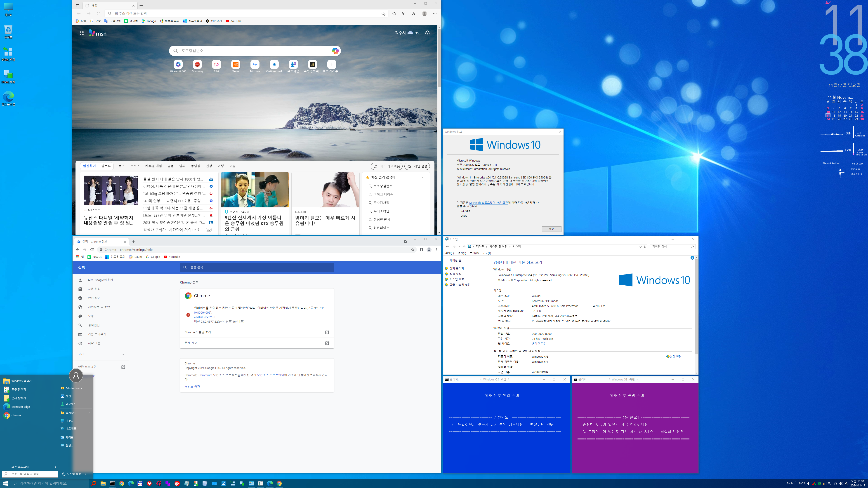Image resolution: width=868 pixels, height=488 pixels.
Task: Open 개인정보 및 보안 in Chrome settings
Action: (x=99, y=307)
